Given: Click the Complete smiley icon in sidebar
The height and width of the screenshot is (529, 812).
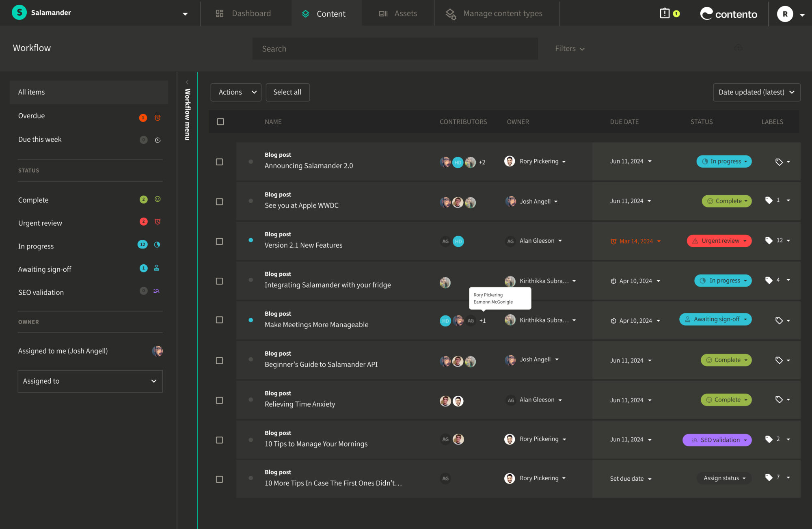Looking at the screenshot, I should point(158,199).
